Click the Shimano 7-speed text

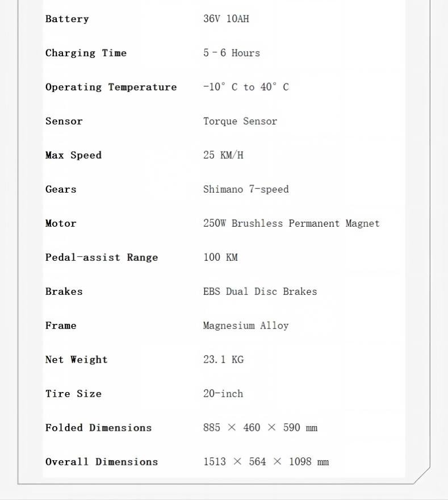pos(246,189)
